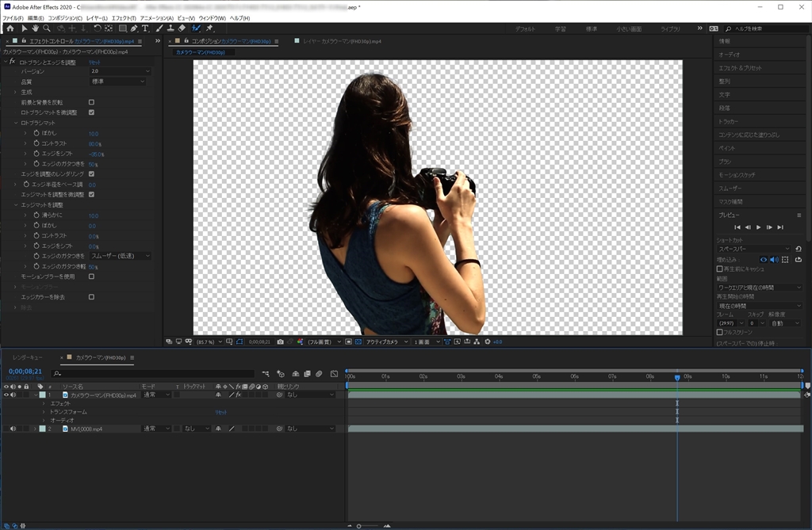Expand the トランスフォーム group in the timeline

click(44, 412)
